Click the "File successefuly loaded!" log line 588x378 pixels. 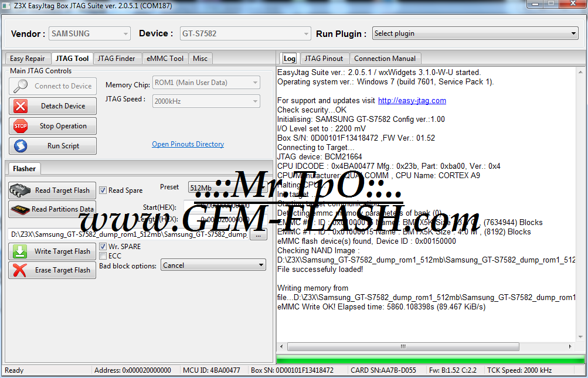(320, 269)
